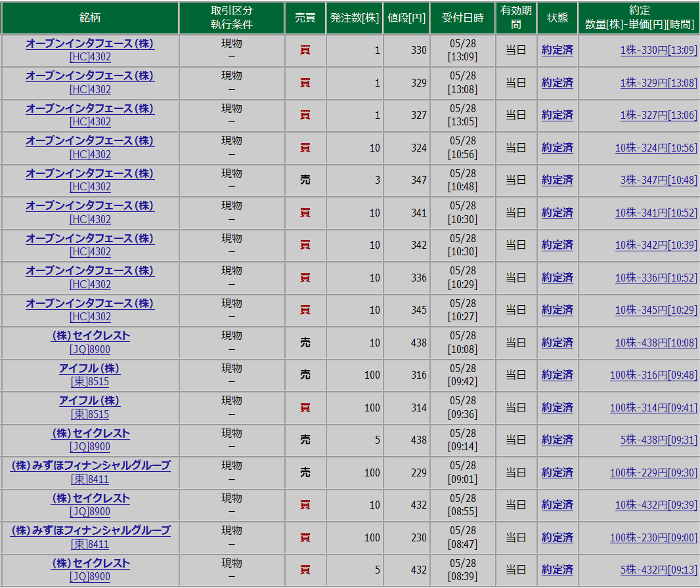Select the price cell showing 347
This screenshot has width=700, height=588.
tap(406, 180)
